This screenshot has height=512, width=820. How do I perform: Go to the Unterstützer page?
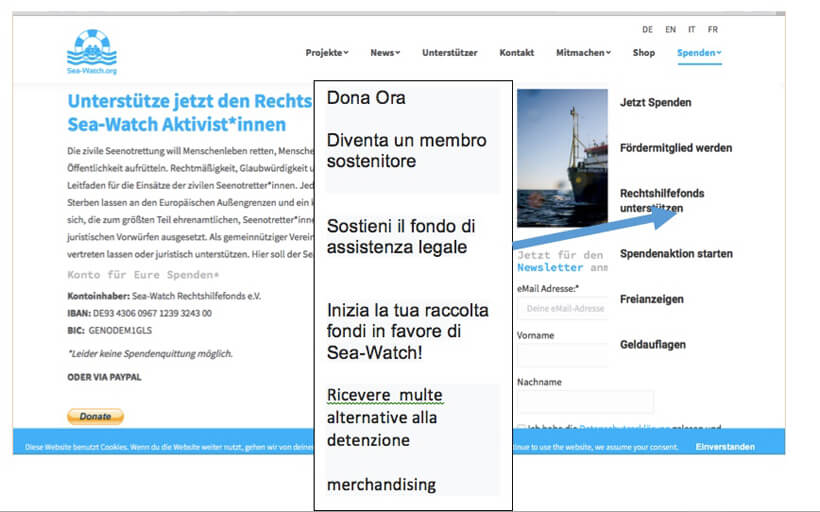point(450,53)
